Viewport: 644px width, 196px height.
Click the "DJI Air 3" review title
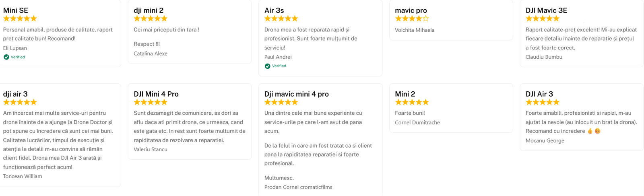click(539, 94)
